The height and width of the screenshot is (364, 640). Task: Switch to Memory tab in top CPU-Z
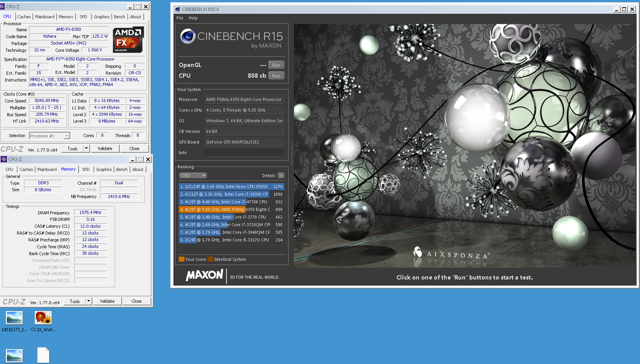click(x=66, y=17)
